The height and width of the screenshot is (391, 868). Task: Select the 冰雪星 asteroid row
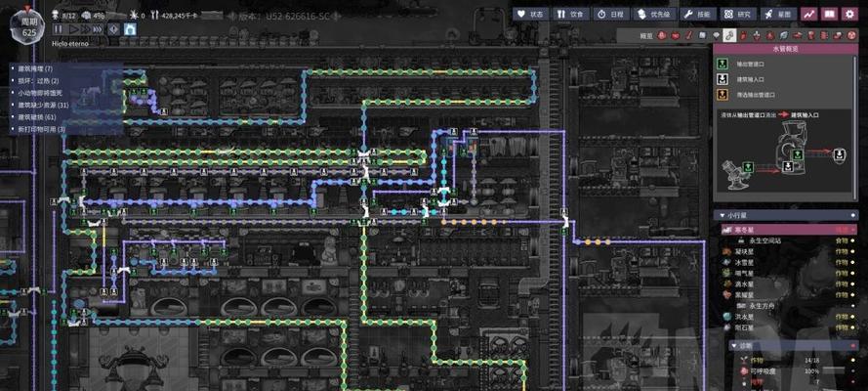click(789, 263)
